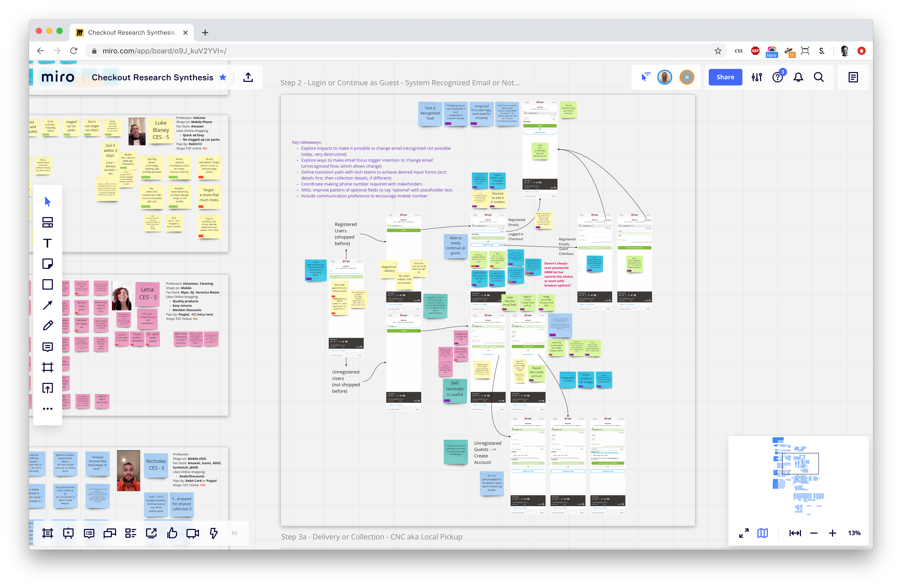
Task: Open cards list in bottom toolbar
Action: tap(131, 533)
